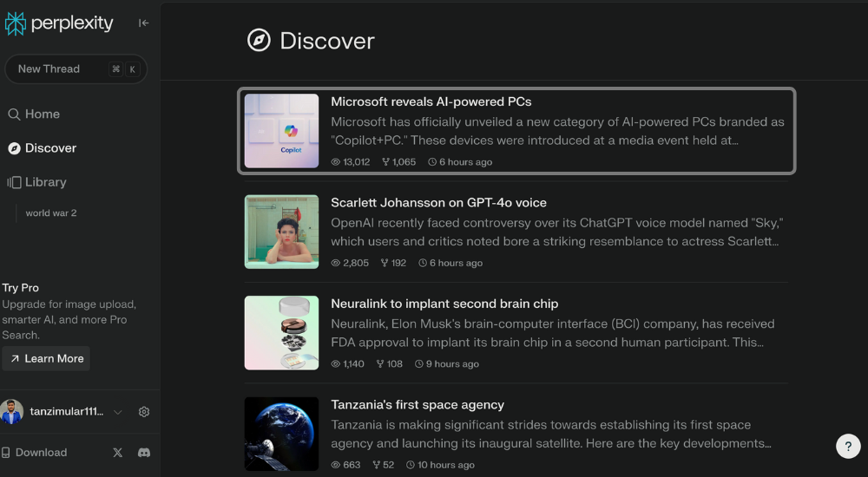
Task: Click views icon on Microsoft article
Action: click(x=335, y=162)
